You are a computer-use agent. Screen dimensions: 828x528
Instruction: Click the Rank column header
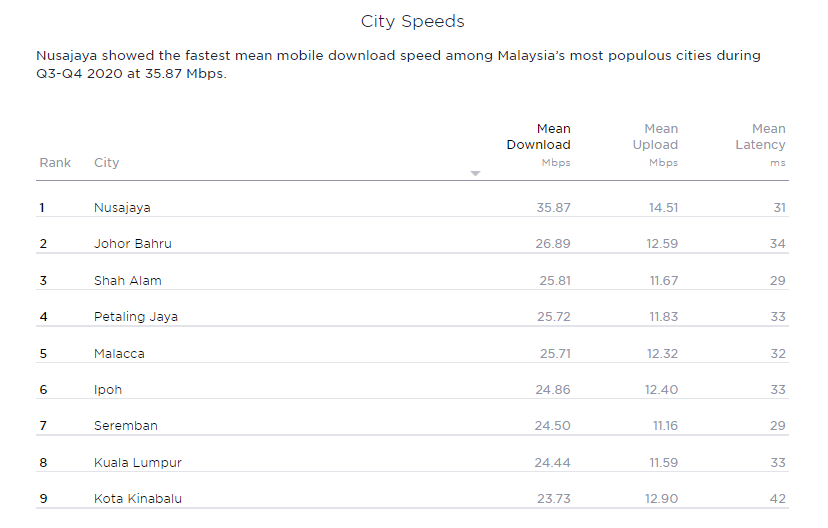point(55,163)
